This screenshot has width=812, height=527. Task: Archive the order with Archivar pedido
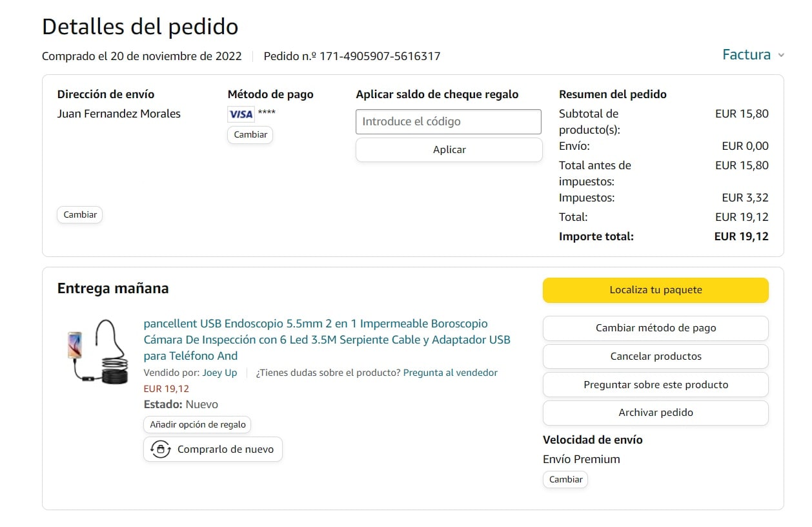[x=655, y=413]
